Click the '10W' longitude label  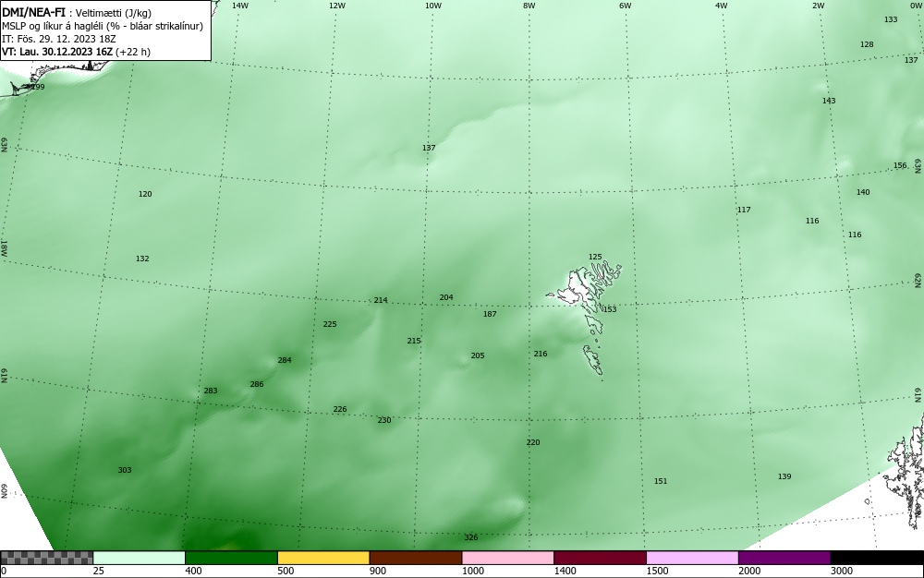tap(433, 6)
